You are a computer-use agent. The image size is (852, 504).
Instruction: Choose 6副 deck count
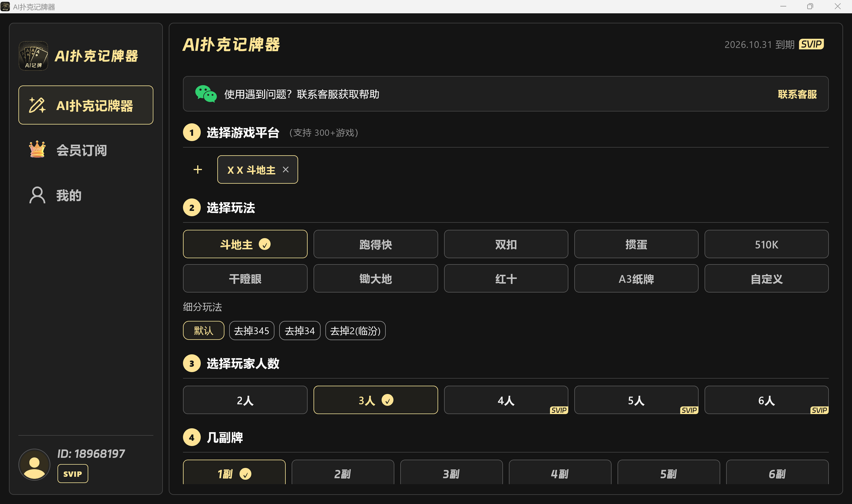(777, 472)
